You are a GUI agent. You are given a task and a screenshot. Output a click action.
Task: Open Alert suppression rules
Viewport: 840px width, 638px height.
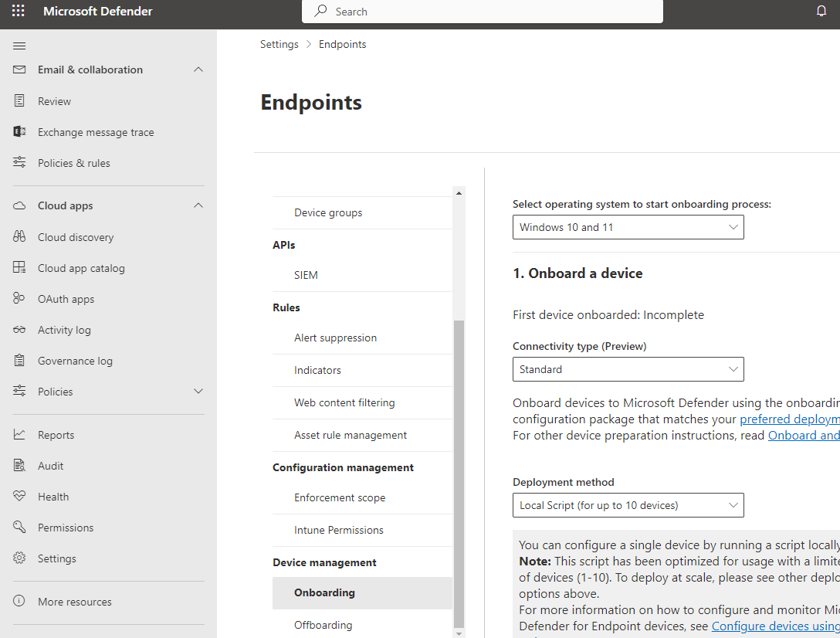tap(362, 338)
